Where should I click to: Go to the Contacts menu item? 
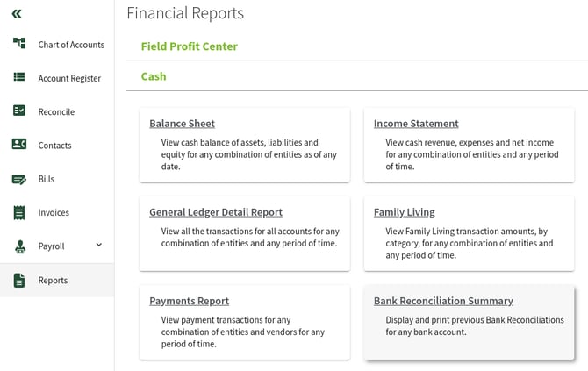tap(54, 146)
